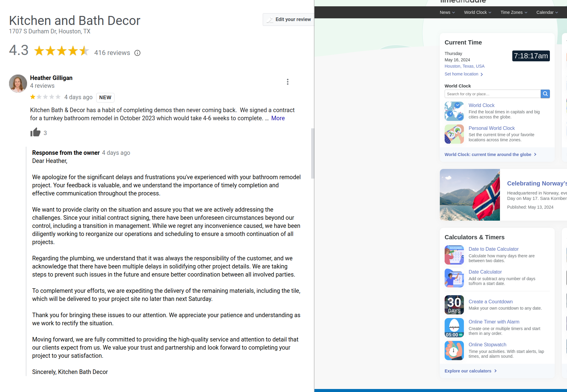Click the blue search magnifier button
The width and height of the screenshot is (567, 392).
(x=545, y=94)
